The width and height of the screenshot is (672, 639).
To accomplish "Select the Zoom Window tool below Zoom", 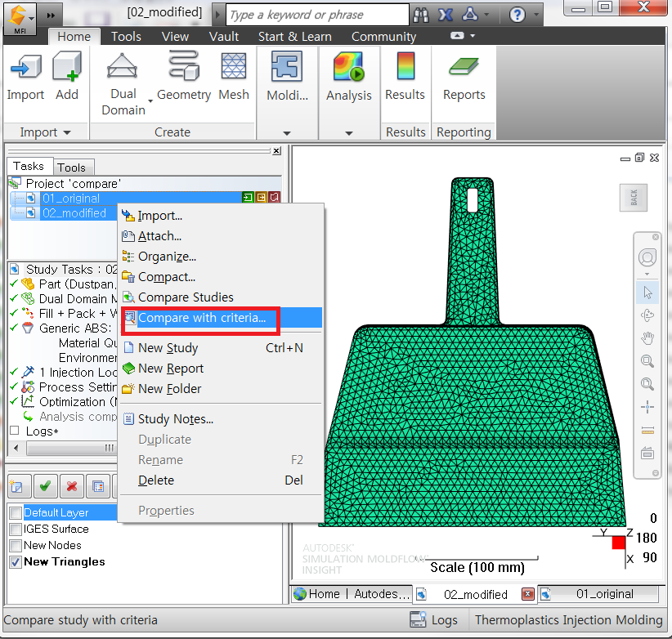I will [x=647, y=384].
